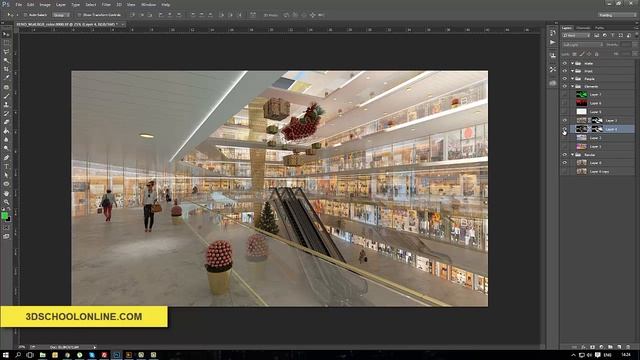Select the Path Selection tool
The width and height of the screenshot is (640, 360).
point(6,175)
